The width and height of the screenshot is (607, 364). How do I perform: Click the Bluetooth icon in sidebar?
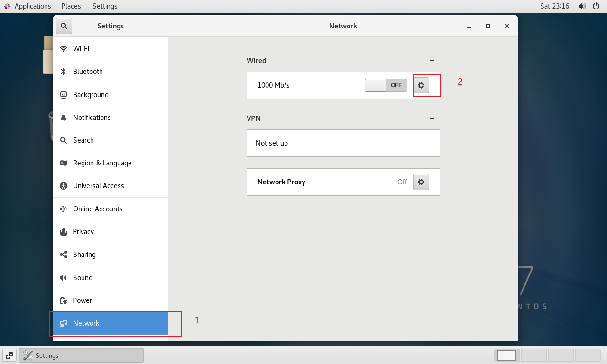(63, 72)
